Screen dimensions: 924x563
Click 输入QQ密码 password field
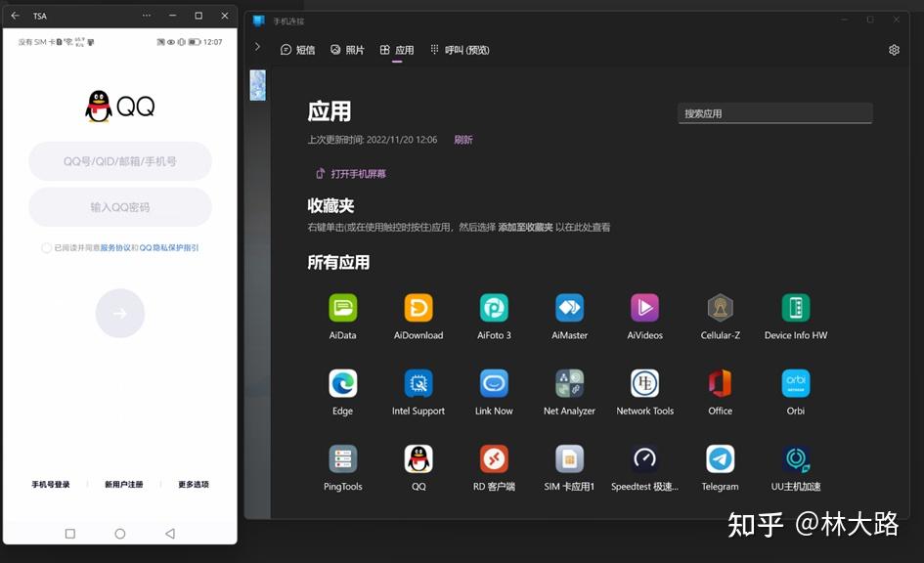120,207
